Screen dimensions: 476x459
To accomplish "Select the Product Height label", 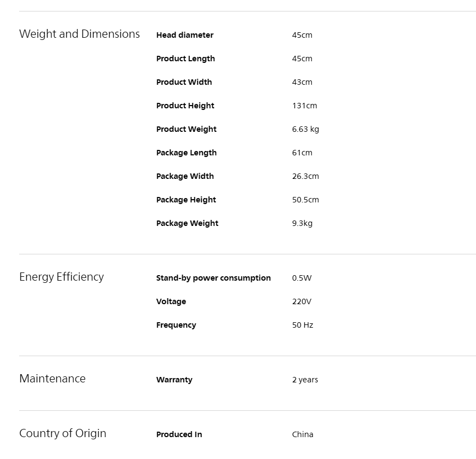I will pyautogui.click(x=185, y=106).
